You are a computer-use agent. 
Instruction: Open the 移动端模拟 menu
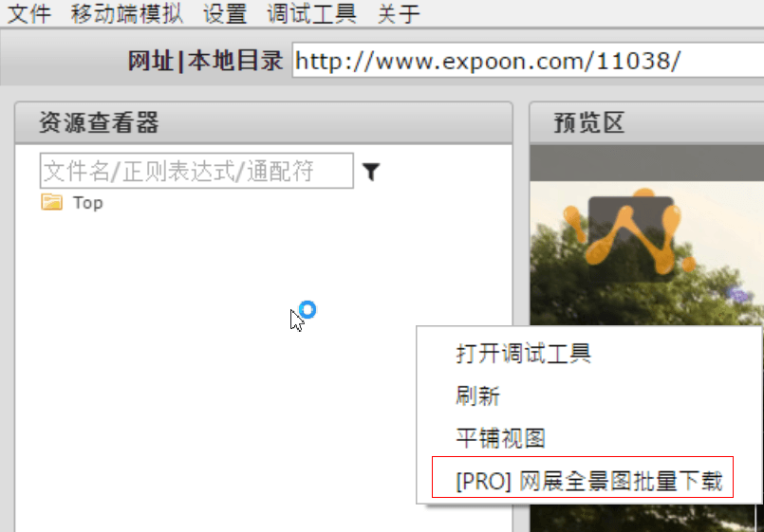pyautogui.click(x=126, y=13)
